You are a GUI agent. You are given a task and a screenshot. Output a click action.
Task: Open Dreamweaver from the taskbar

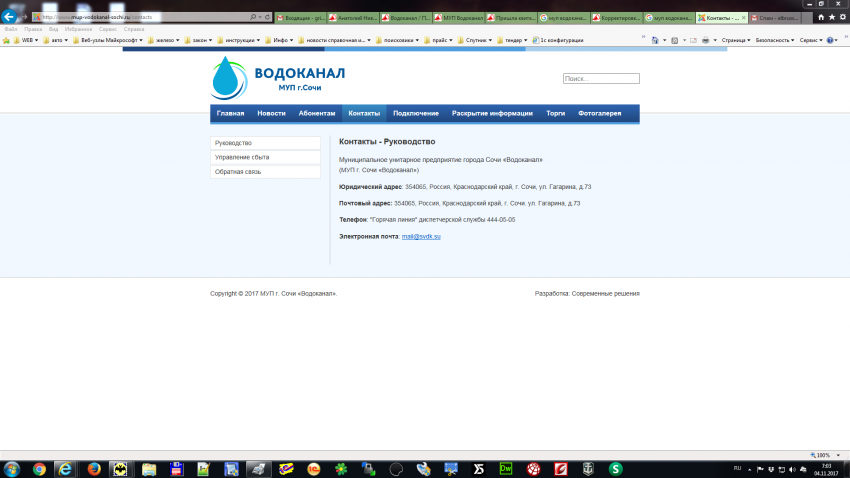(506, 468)
